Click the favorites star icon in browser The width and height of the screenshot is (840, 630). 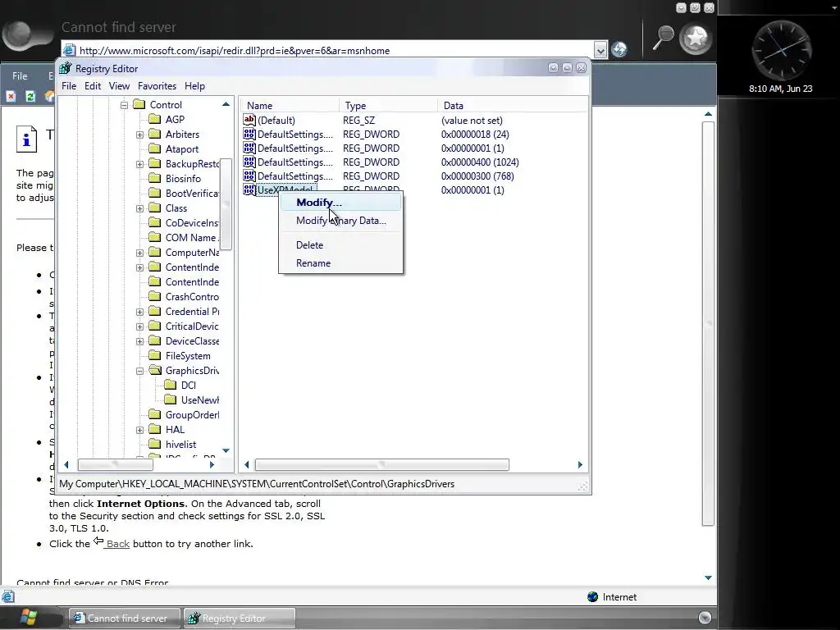[696, 39]
